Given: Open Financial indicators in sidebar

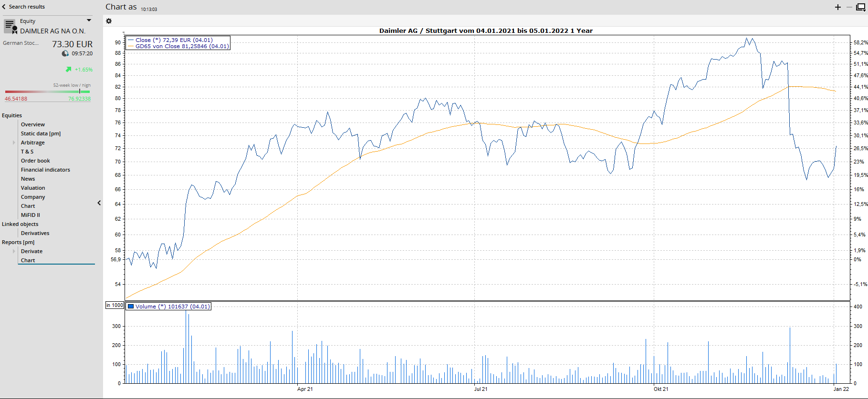Looking at the screenshot, I should 45,170.
